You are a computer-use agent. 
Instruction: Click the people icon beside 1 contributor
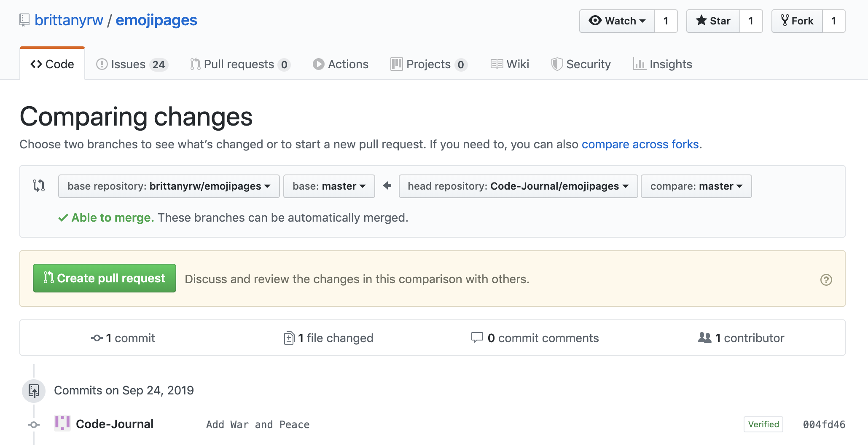coord(705,338)
